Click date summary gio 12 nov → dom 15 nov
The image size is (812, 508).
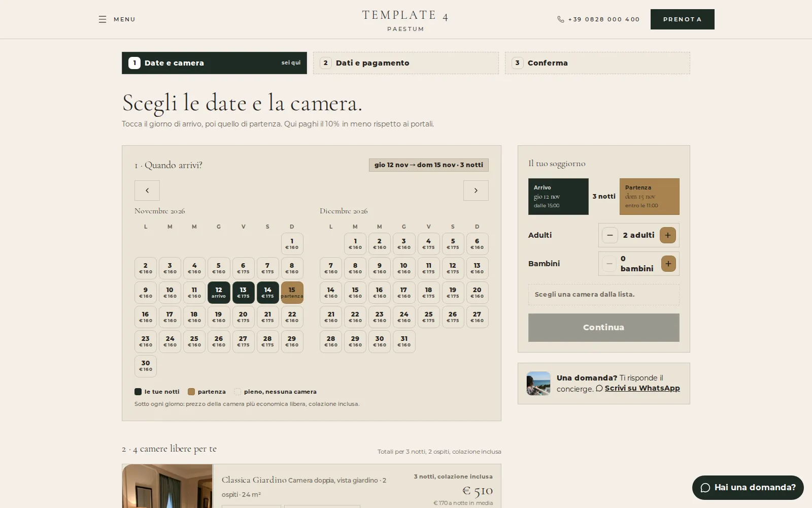[429, 165]
